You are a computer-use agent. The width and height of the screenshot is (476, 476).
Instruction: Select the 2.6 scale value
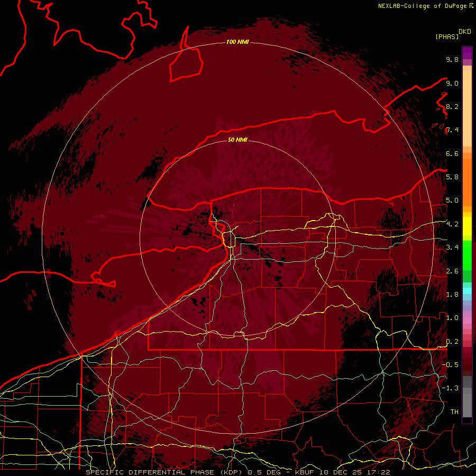tap(452, 271)
